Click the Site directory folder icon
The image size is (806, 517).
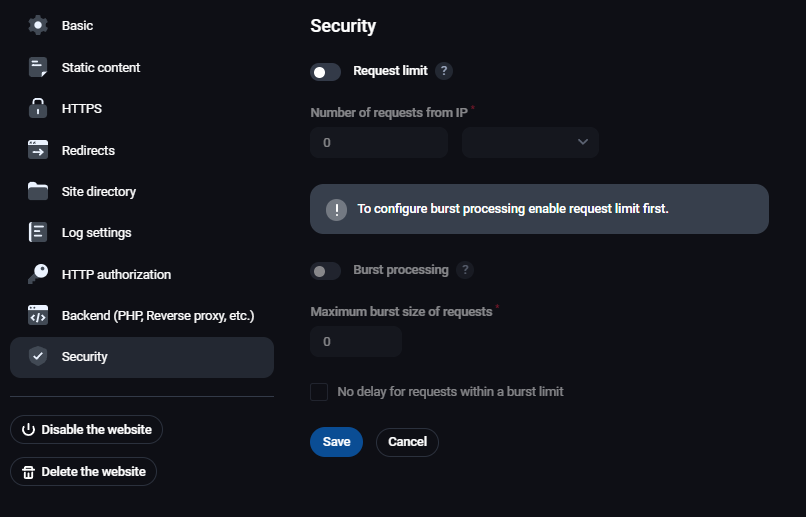[x=38, y=191]
